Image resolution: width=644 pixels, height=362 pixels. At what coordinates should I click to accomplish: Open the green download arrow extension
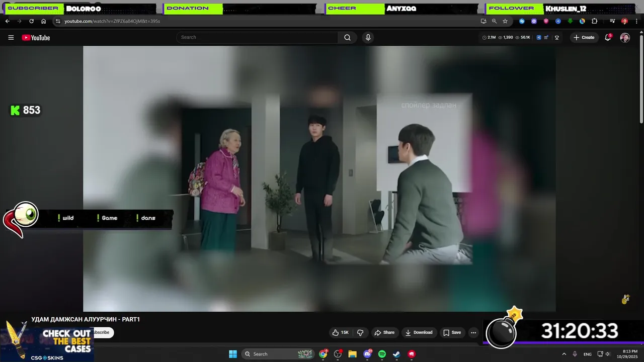point(570,21)
